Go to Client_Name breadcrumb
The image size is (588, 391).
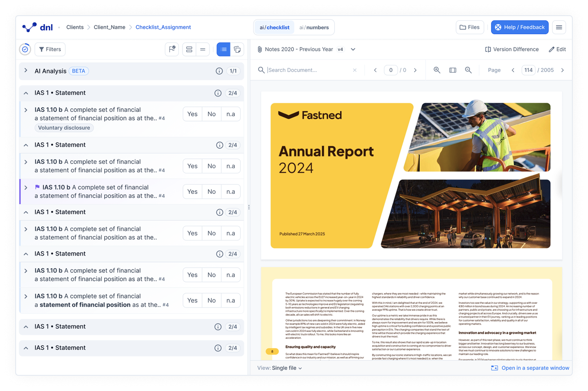(x=109, y=27)
